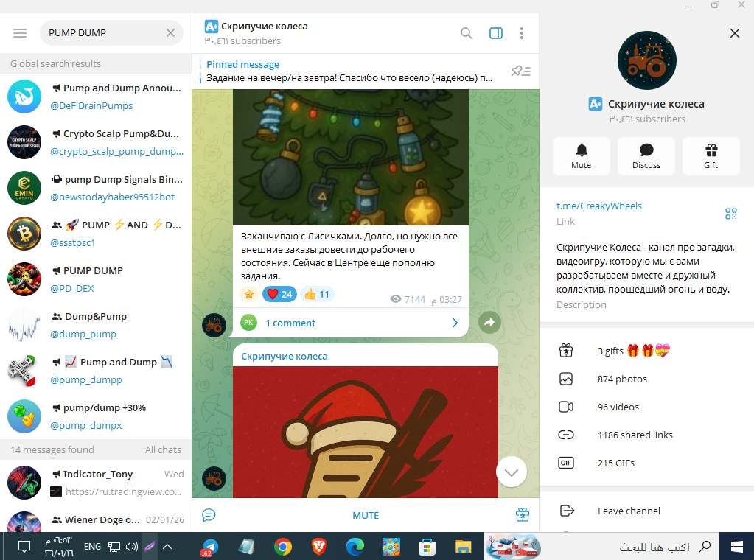This screenshot has height=560, width=754.
Task: Click the Скрипучие колеса post author name
Action: tap(285, 356)
